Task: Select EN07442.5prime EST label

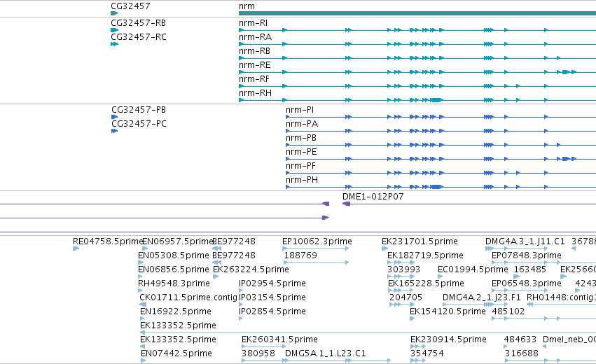Action: [176, 353]
